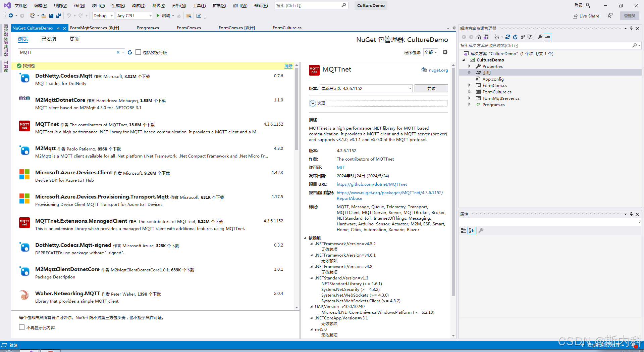This screenshot has height=352, width=644.
Task: Click the MQTTnet package icon in results list
Action: (24, 126)
